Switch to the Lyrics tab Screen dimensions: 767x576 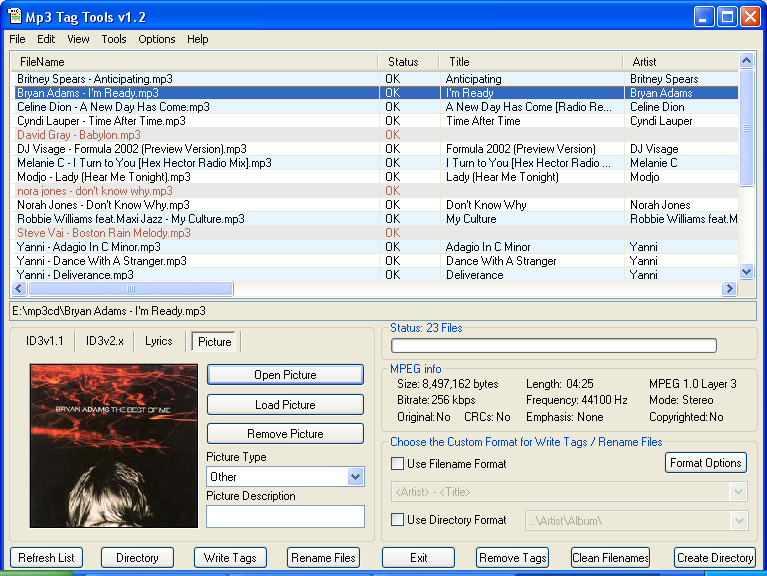[158, 341]
